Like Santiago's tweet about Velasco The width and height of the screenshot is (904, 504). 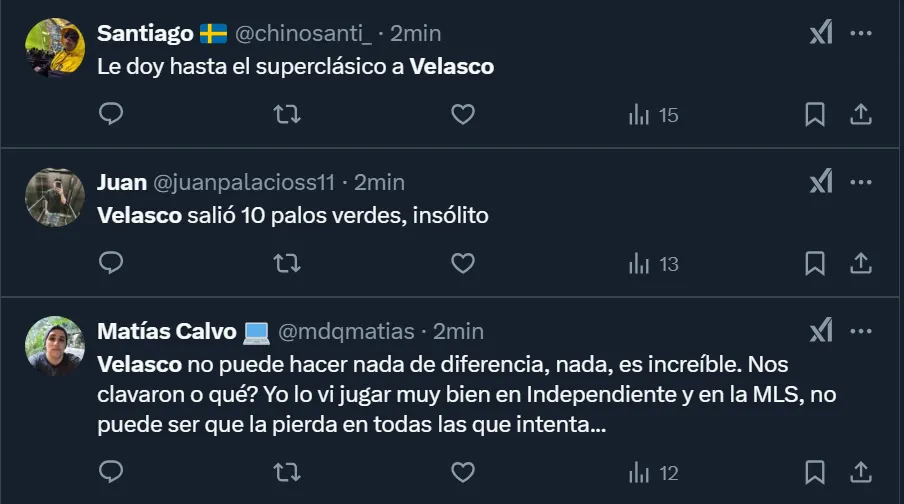tap(462, 115)
